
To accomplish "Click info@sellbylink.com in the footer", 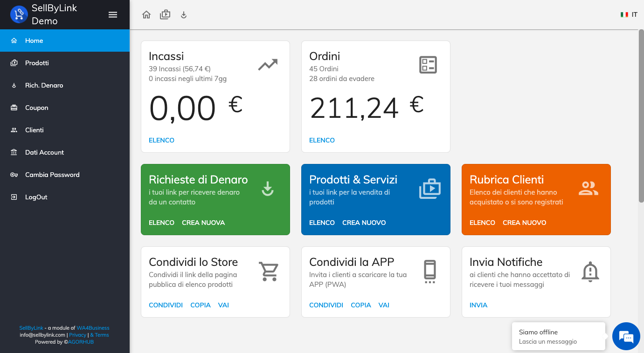I will (x=42, y=335).
